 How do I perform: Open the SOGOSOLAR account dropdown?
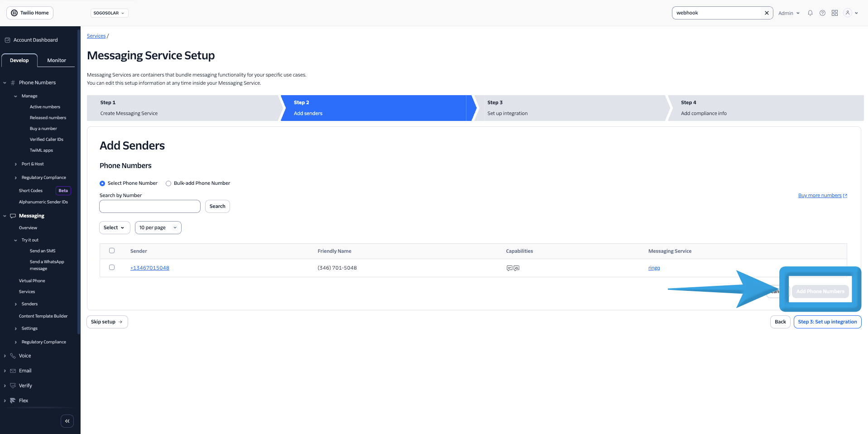(x=109, y=13)
